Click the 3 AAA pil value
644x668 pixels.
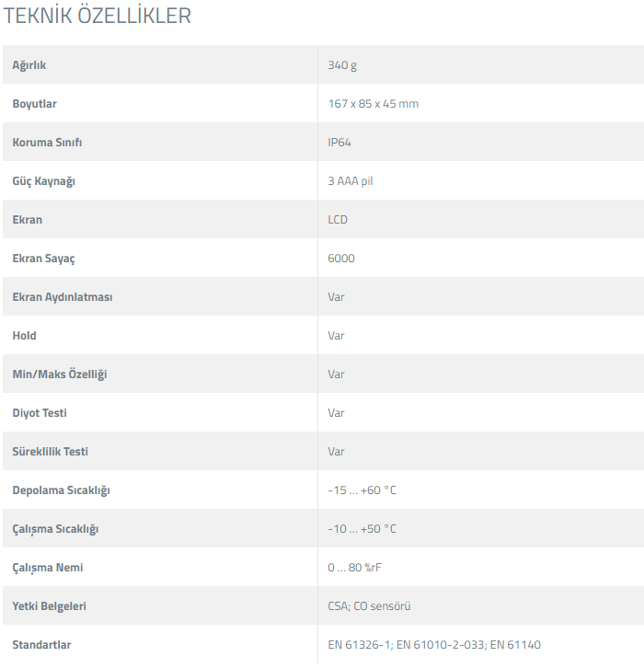[351, 181]
